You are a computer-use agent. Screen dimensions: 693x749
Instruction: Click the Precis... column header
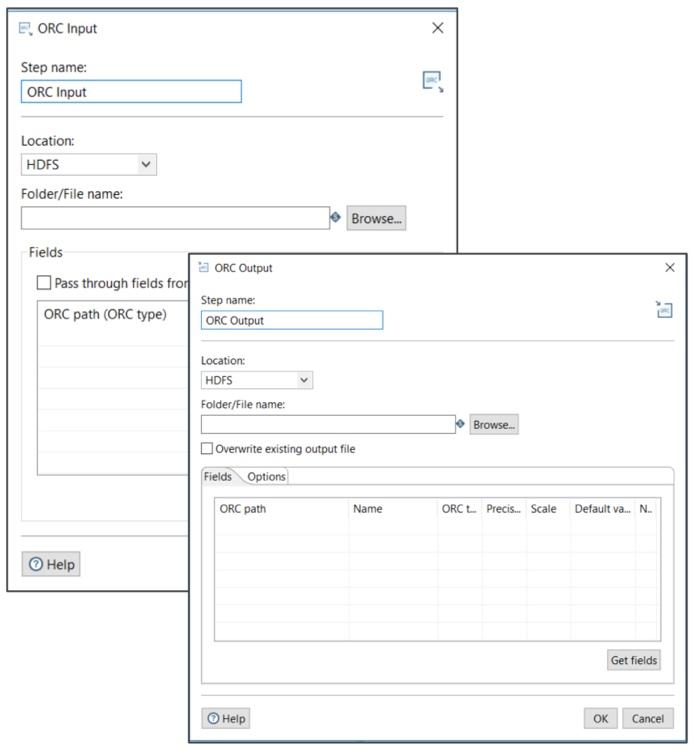click(x=504, y=509)
